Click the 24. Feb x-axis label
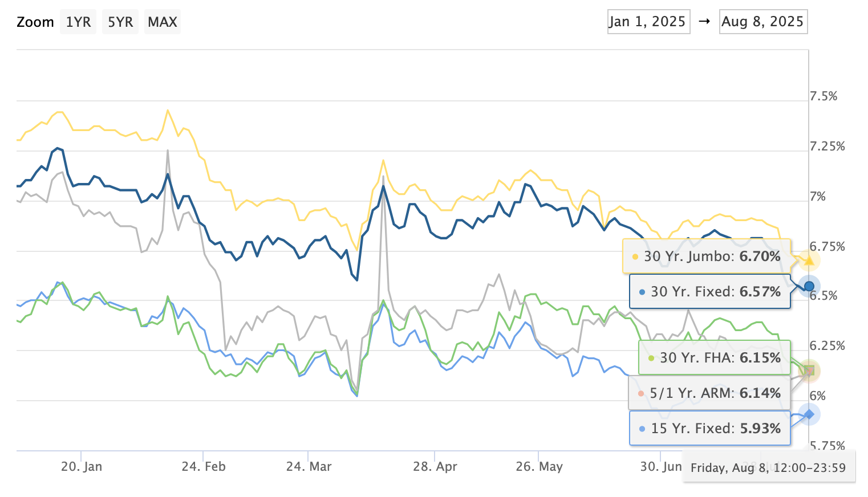The image size is (868, 497). tap(204, 467)
